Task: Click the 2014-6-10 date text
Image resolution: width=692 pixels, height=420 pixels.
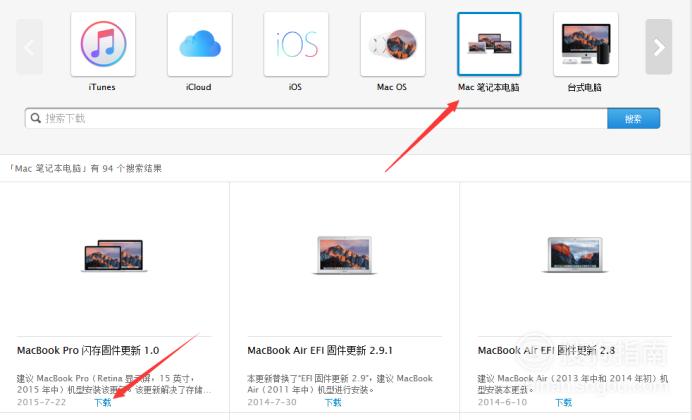Action: [x=502, y=402]
